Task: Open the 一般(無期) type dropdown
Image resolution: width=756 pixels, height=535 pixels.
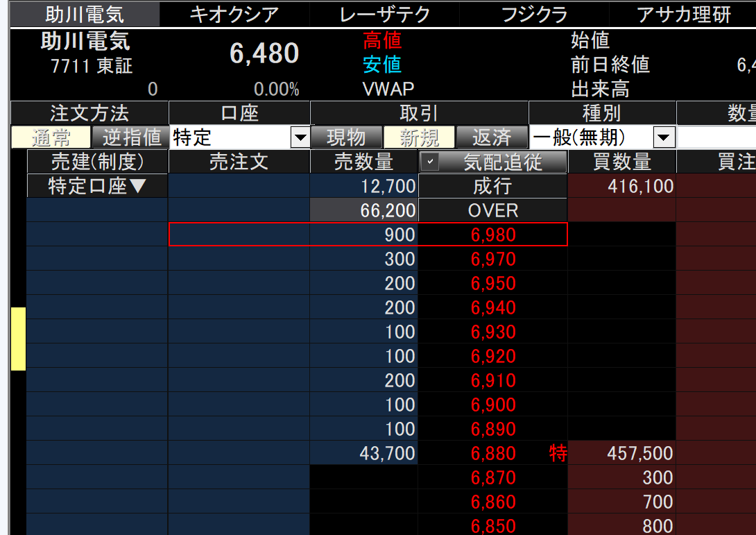Action: click(x=664, y=138)
